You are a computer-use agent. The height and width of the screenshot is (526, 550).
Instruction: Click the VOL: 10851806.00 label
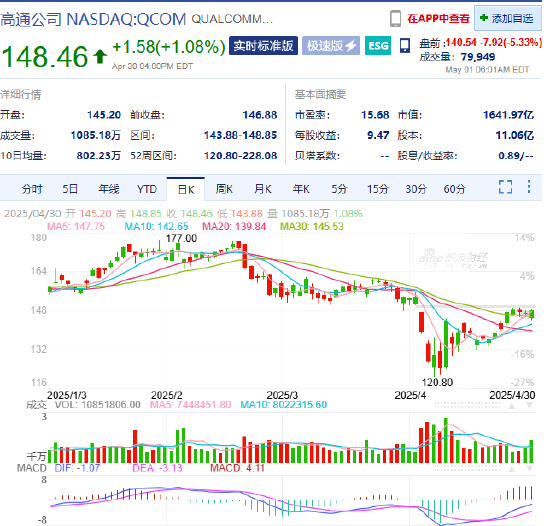(x=98, y=405)
